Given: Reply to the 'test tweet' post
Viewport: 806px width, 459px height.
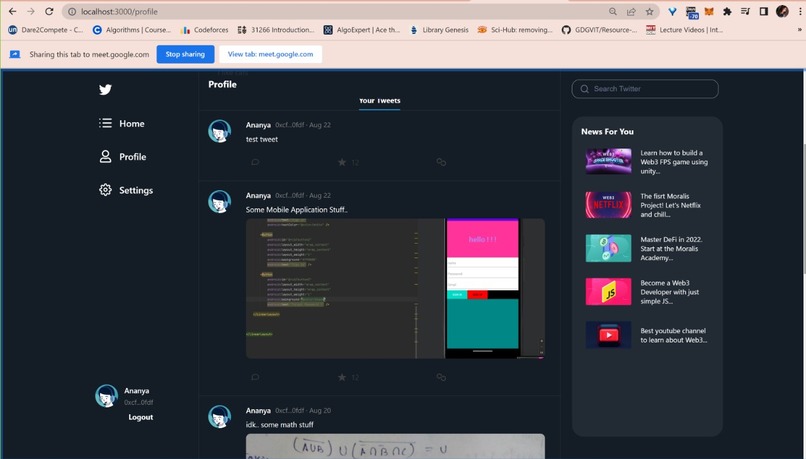Looking at the screenshot, I should pos(255,162).
